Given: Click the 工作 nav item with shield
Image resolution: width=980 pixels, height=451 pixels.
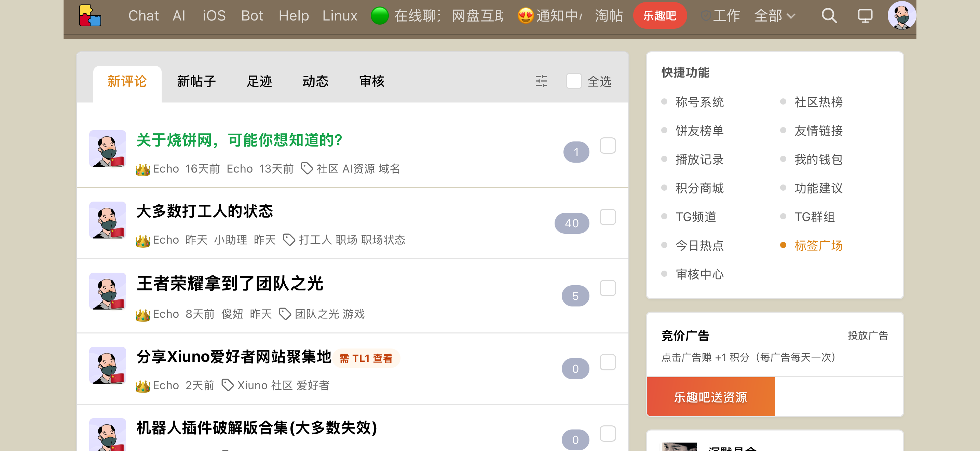Looking at the screenshot, I should 720,16.
